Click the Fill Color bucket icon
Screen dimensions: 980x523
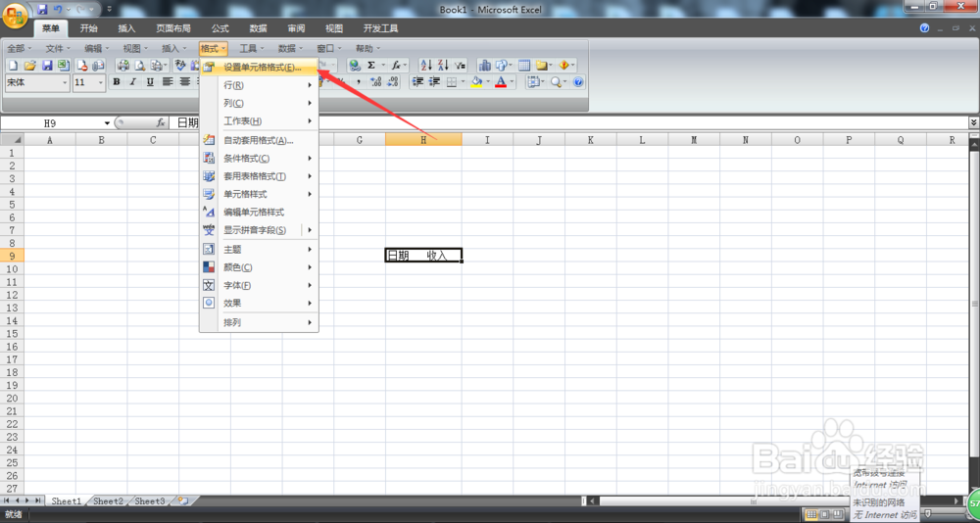[x=476, y=82]
